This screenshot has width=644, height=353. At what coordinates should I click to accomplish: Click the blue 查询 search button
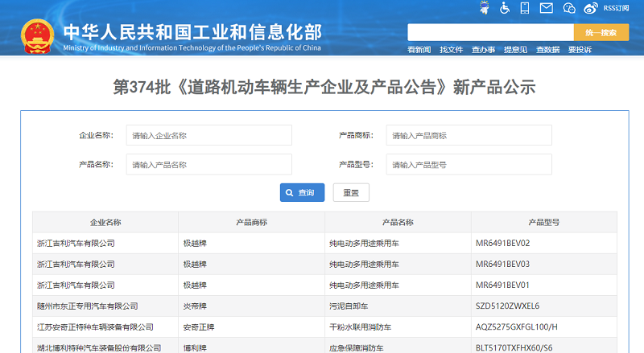click(x=303, y=192)
